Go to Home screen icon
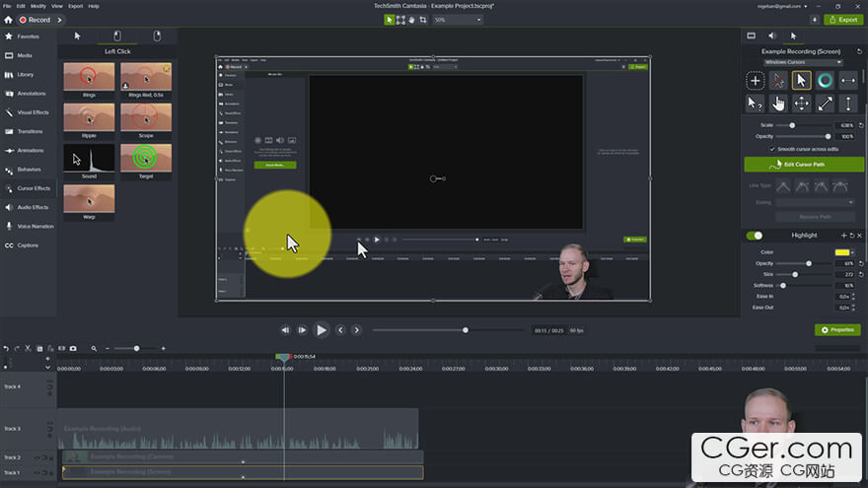 (x=8, y=20)
